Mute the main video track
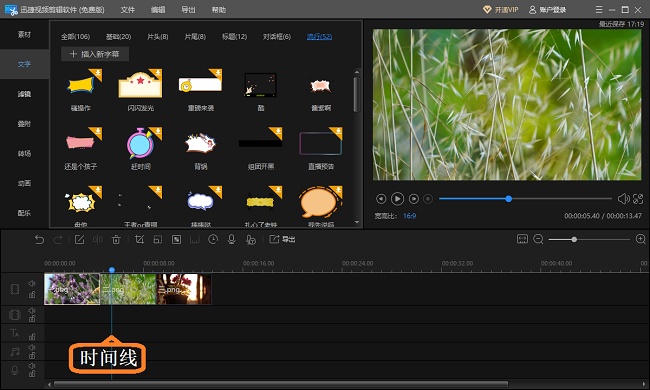650x390 pixels. pyautogui.click(x=32, y=283)
